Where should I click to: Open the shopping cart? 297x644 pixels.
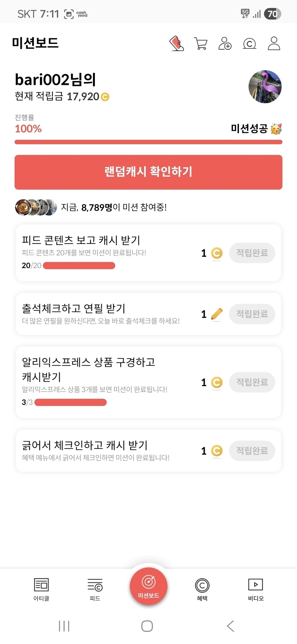(200, 44)
